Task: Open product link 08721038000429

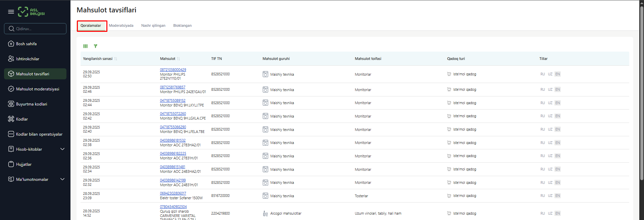Action: click(x=173, y=70)
